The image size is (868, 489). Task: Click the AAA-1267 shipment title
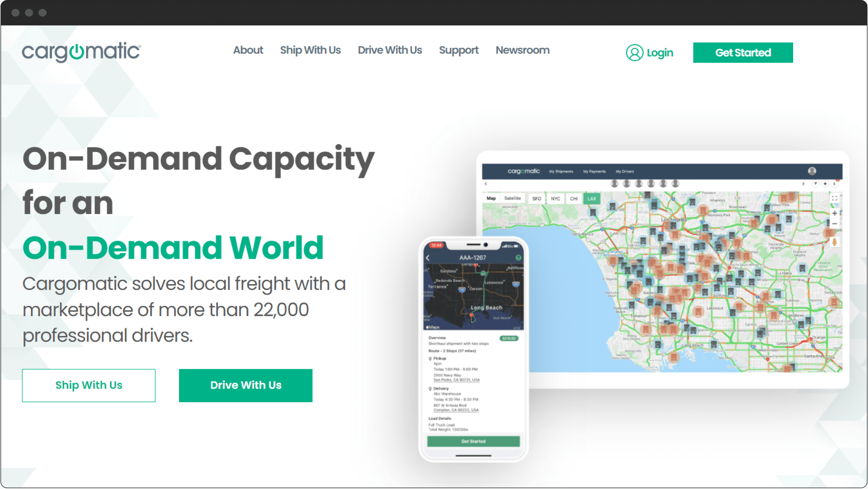pos(472,258)
